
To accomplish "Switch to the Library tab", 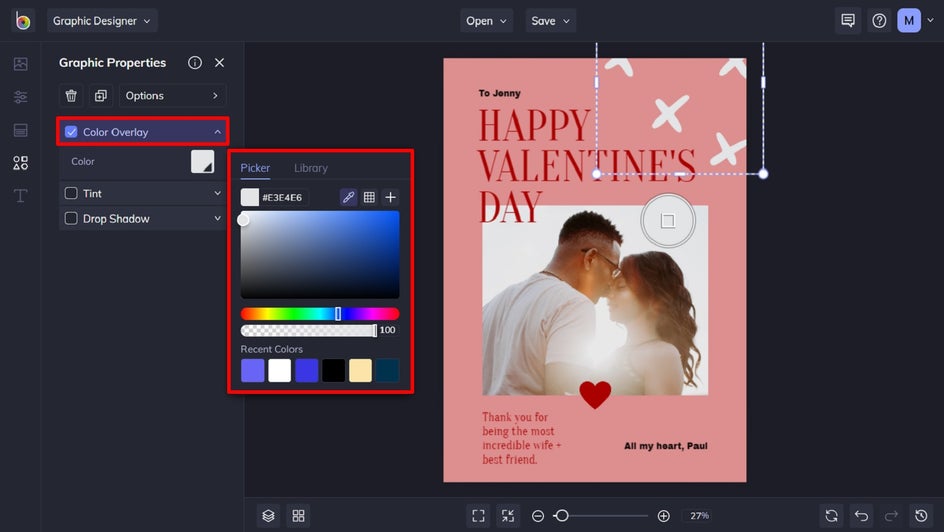I will pos(311,169).
